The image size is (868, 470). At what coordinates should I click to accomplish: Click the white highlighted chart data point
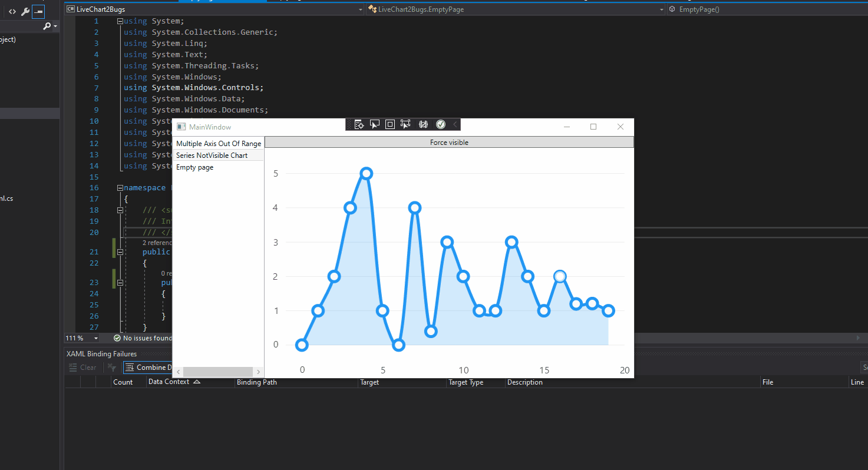[x=559, y=276]
